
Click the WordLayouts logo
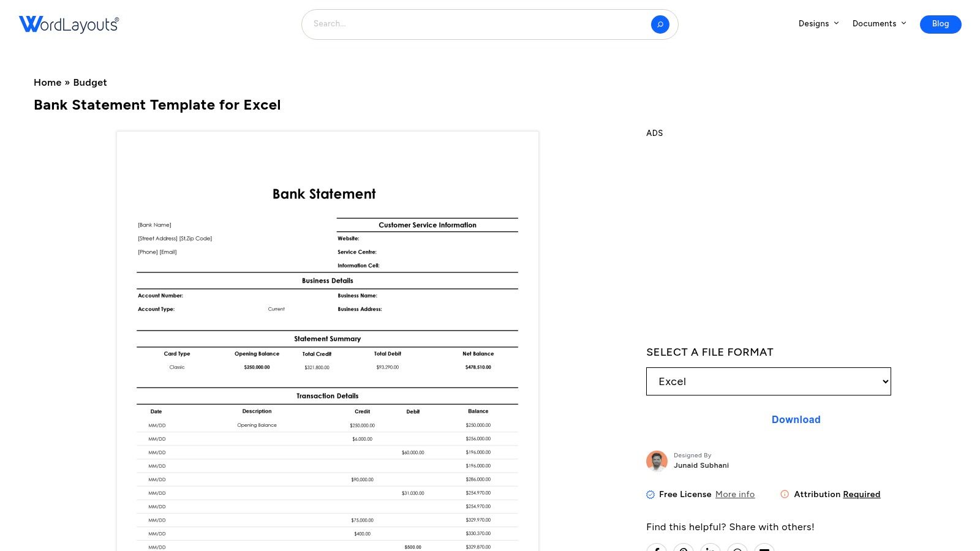(x=69, y=24)
